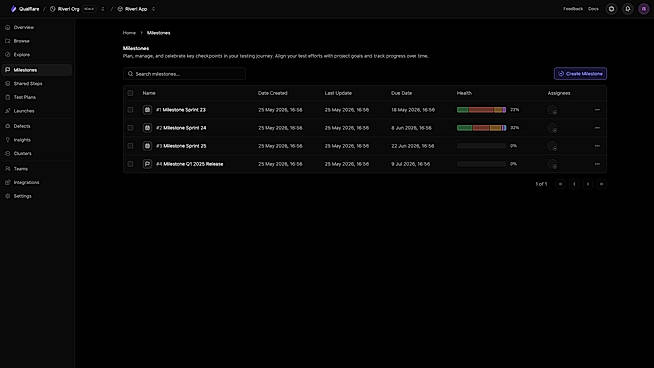
Task: Click the Riveri Org icon
Action: coord(53,9)
